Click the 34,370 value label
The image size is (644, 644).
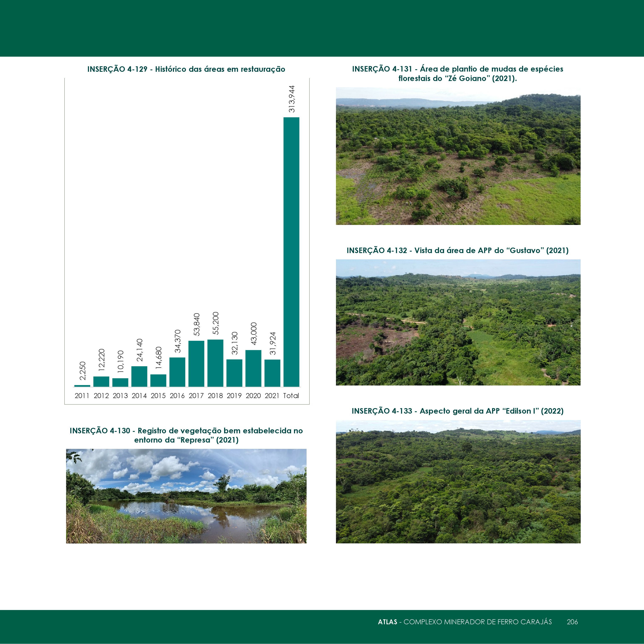(178, 341)
